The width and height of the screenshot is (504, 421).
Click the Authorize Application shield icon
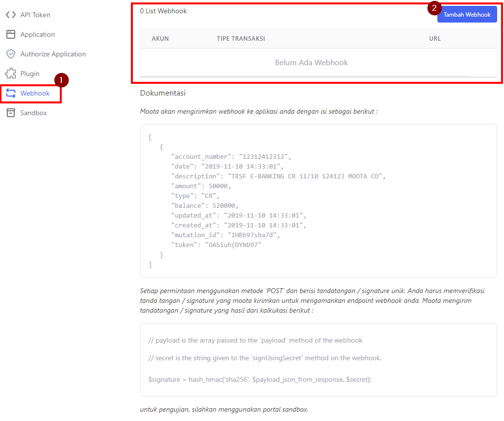click(10, 54)
